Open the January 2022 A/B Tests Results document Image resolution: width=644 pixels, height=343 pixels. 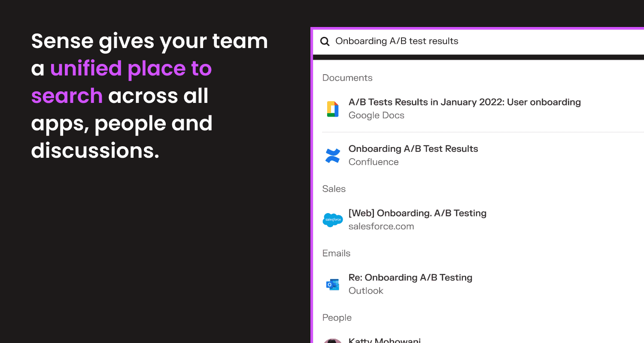click(465, 102)
